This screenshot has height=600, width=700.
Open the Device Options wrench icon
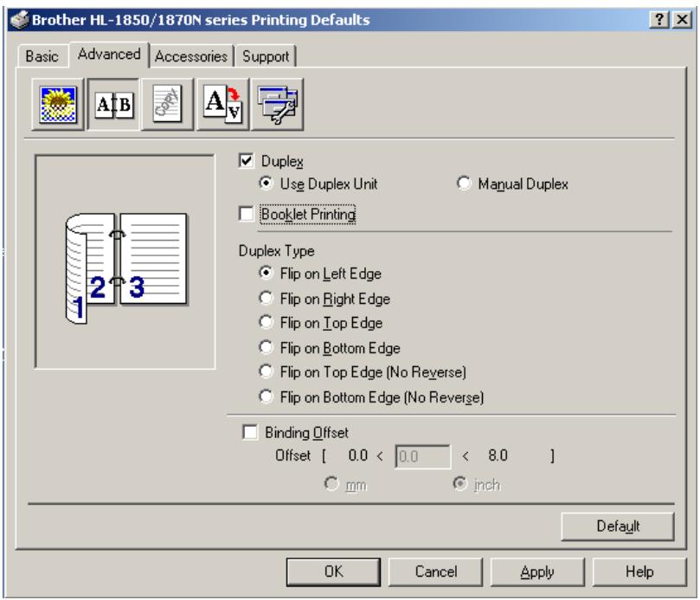pos(277,105)
